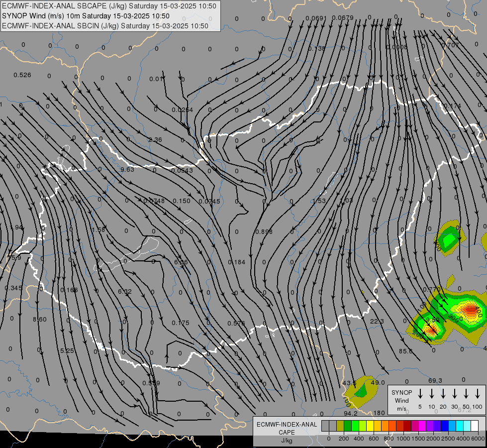The height and width of the screenshot is (448, 487).
Task: Click the 0.0691 value near top border
Action: [316, 18]
